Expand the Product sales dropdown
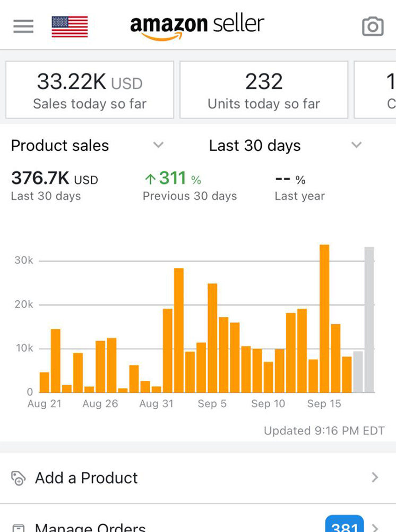 158,145
